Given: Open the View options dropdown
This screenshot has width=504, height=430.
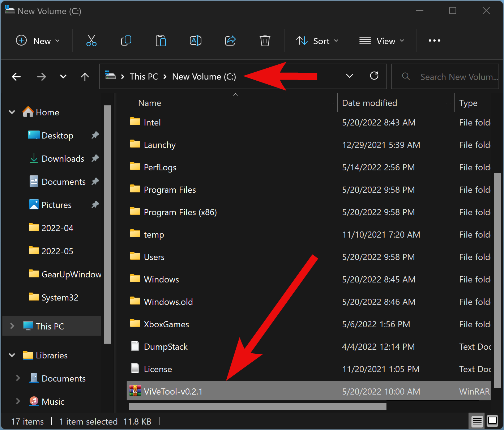Looking at the screenshot, I should click(x=382, y=41).
